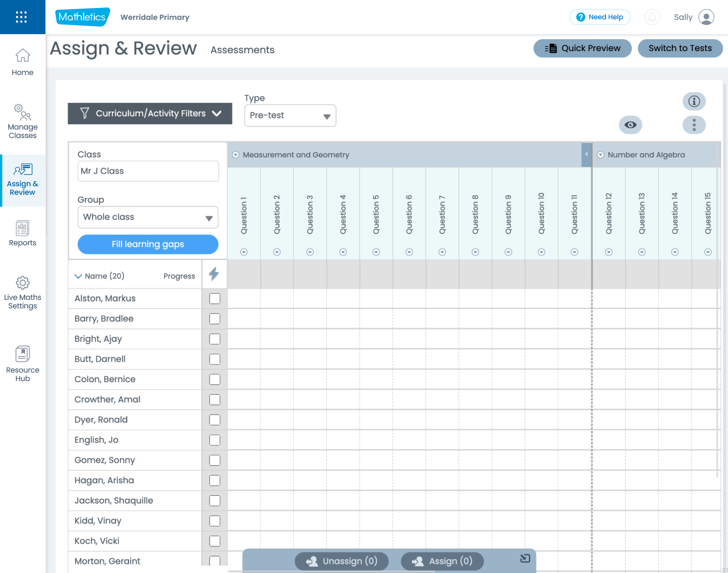The image size is (728, 573).
Task: Expand Curriculum/Activity Filters
Action: [150, 114]
